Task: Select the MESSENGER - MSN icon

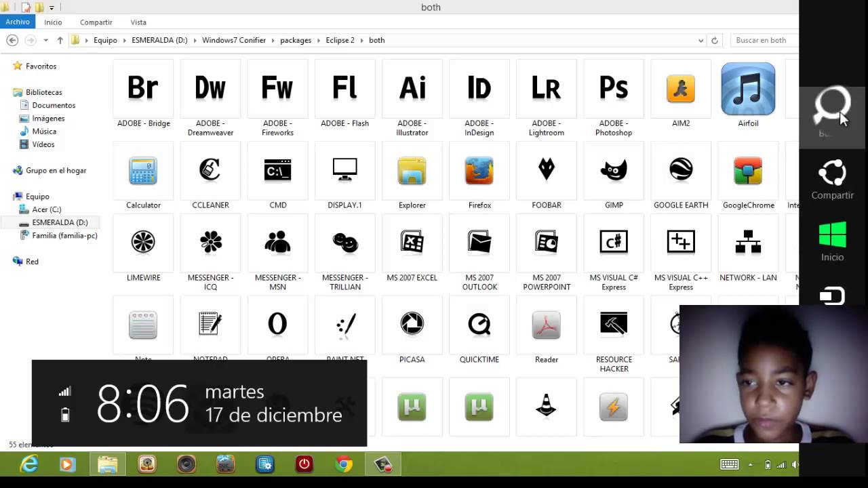Action: [x=277, y=242]
